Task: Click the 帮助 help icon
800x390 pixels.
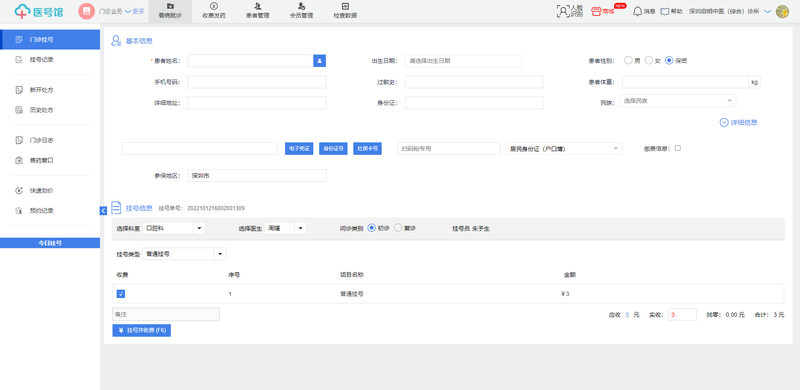Action: tap(665, 11)
